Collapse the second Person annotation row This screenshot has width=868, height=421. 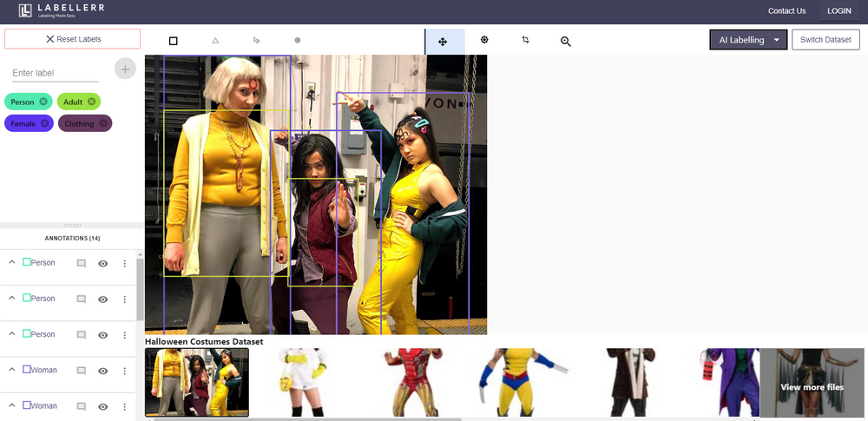click(x=12, y=298)
